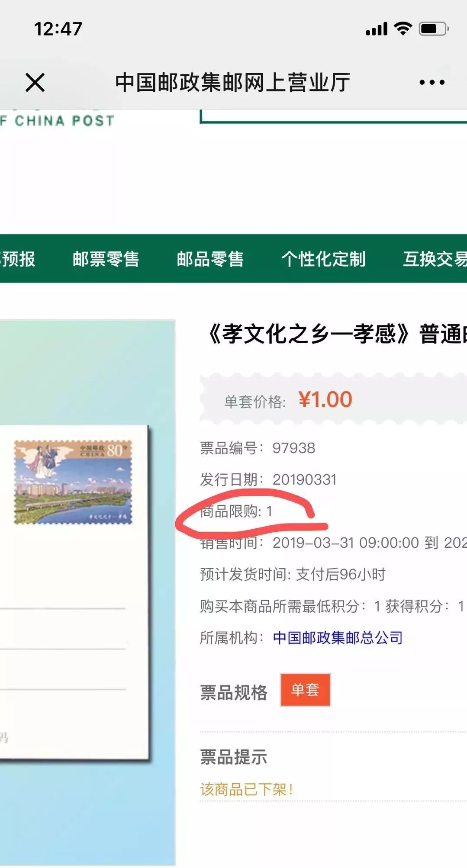Screen dimensions: 467x868
Task: Open the three-dot more options menu
Action: coord(432,82)
